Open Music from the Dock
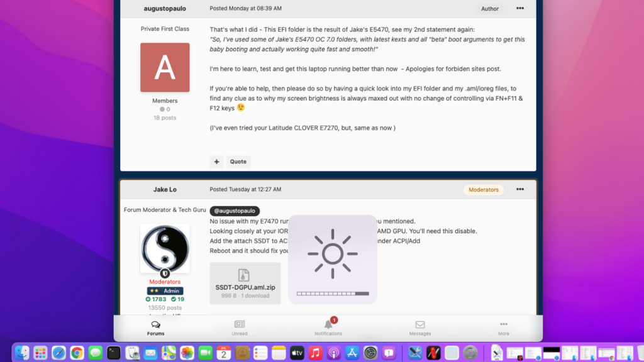Image resolution: width=644 pixels, height=362 pixels. pyautogui.click(x=316, y=353)
